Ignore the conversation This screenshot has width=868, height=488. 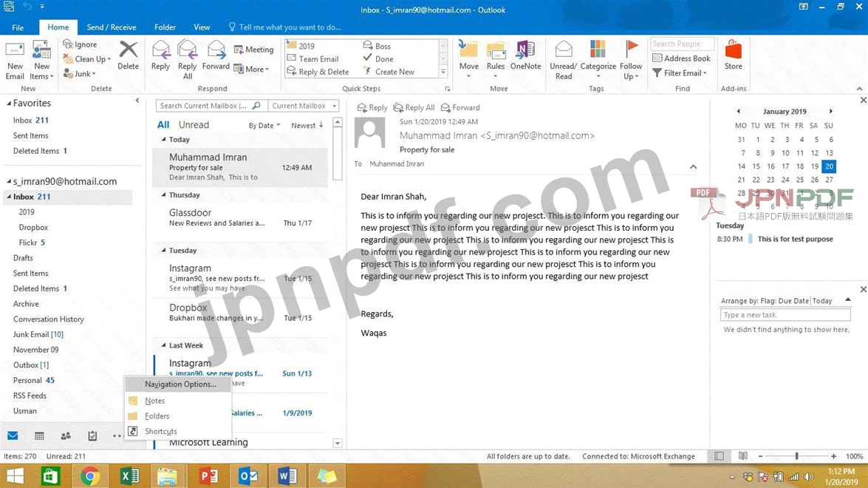click(x=80, y=44)
